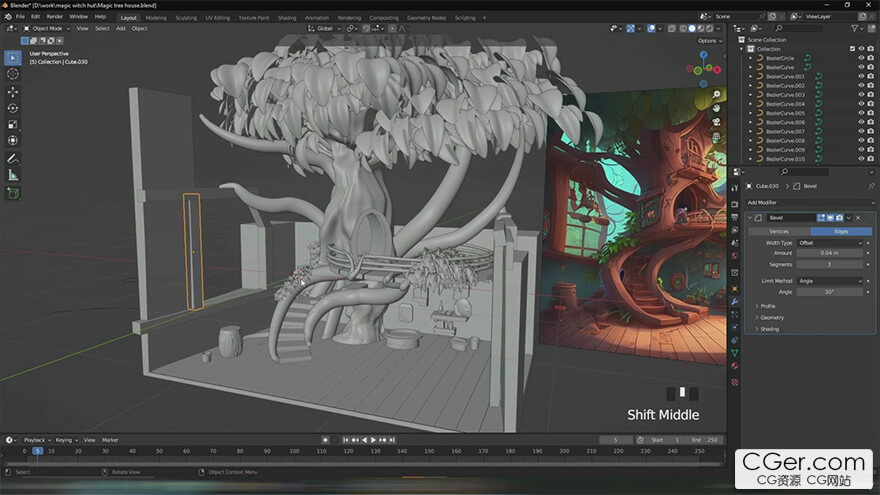Select the Annotate pencil tool
Viewport: 880px width, 495px height.
click(13, 158)
